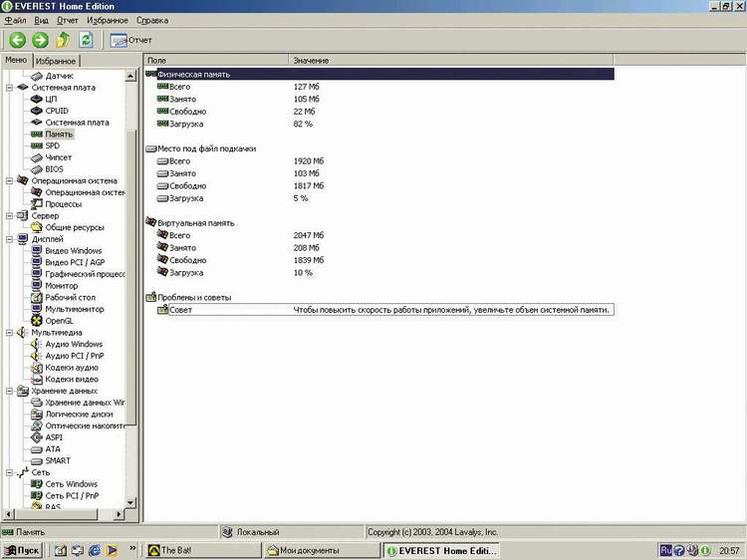
Task: Click the value 2047 Мб
Action: 309,235
